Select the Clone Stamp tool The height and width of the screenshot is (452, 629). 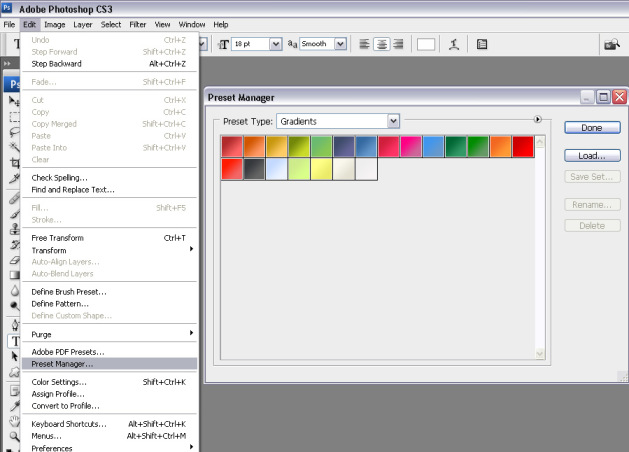[14, 229]
